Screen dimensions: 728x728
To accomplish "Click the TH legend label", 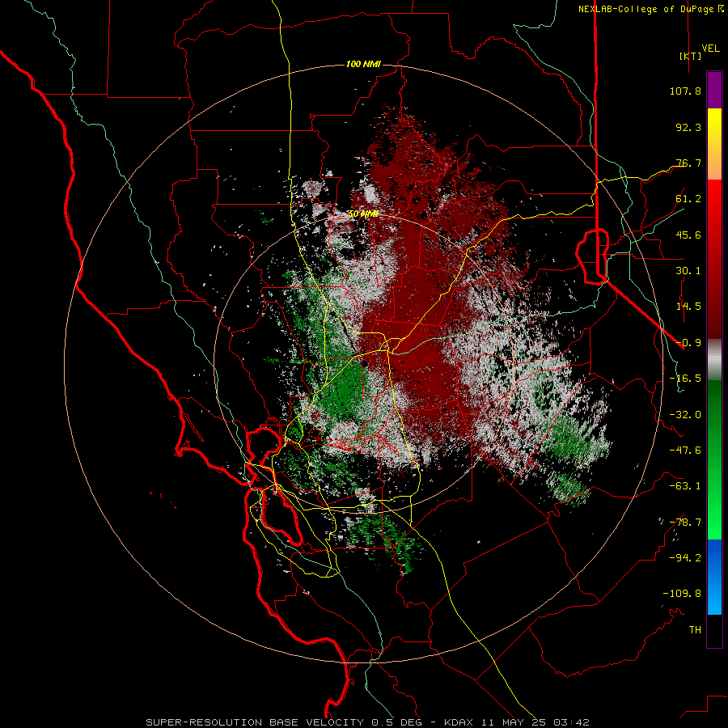I will click(x=695, y=629).
